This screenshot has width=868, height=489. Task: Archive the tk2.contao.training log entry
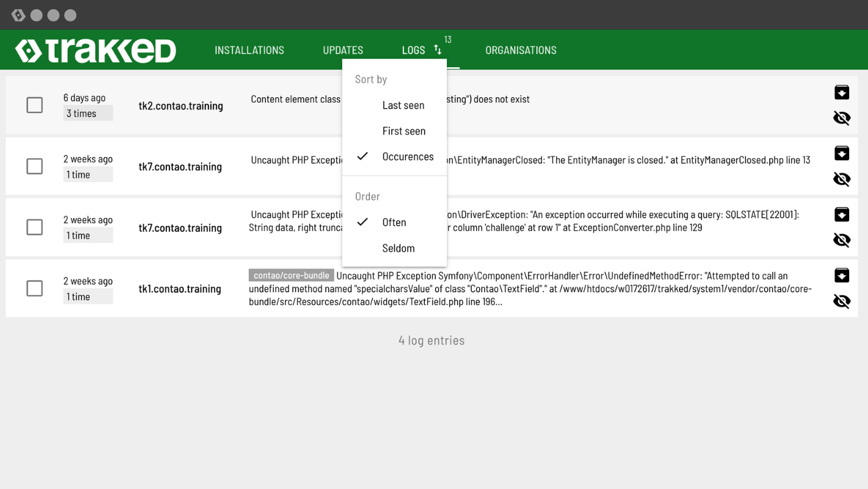coord(842,92)
